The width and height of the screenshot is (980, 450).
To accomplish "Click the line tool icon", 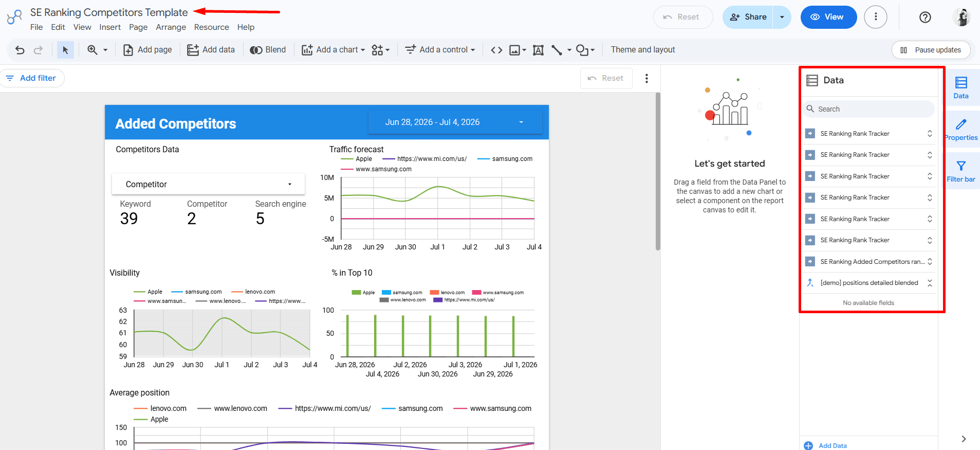I will [557, 50].
